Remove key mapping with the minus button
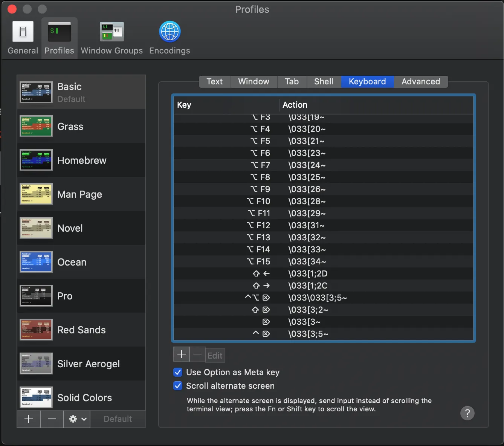The width and height of the screenshot is (504, 446). click(x=197, y=354)
